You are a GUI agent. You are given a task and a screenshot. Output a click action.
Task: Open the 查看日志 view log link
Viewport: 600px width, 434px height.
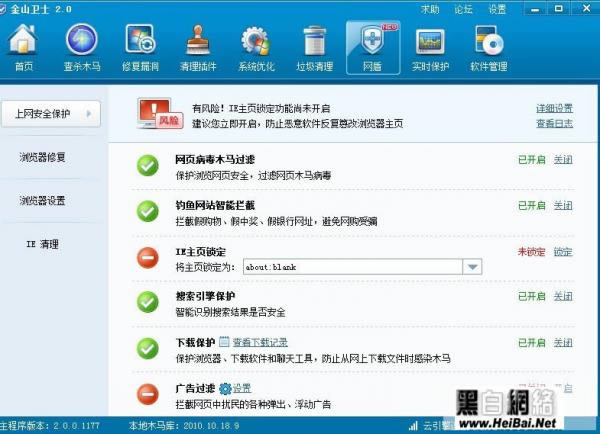(554, 123)
